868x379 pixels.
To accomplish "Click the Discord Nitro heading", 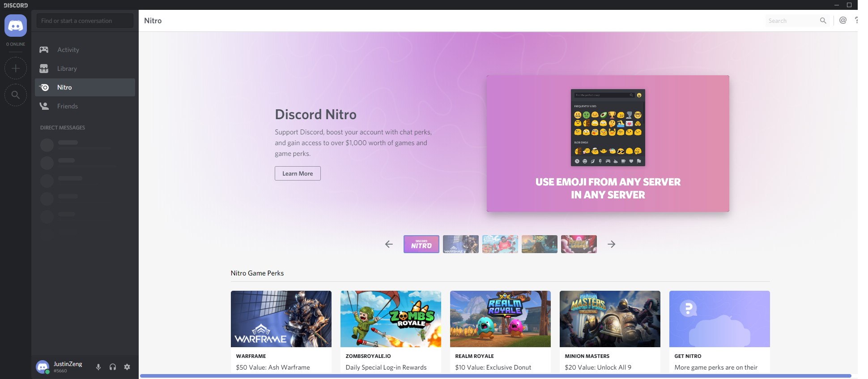I will 316,115.
